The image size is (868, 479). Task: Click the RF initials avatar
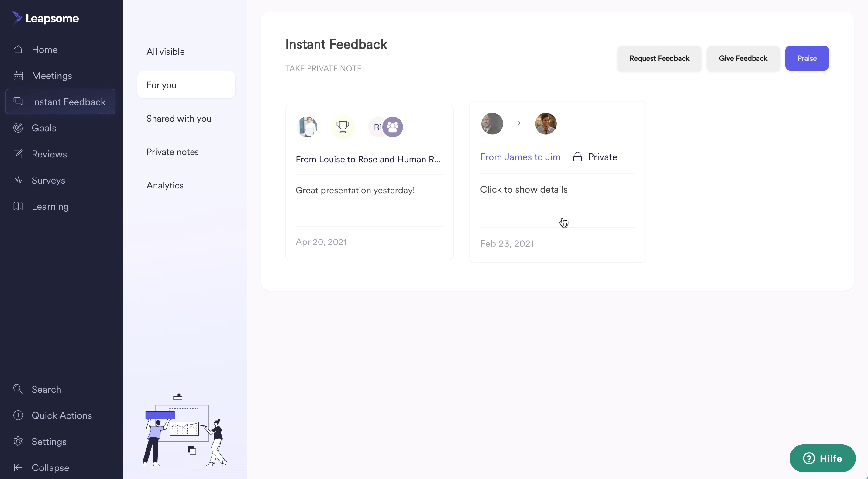point(376,127)
